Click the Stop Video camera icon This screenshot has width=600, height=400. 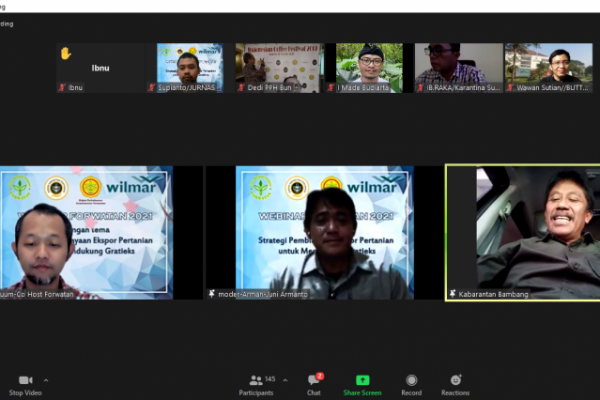coord(25,380)
